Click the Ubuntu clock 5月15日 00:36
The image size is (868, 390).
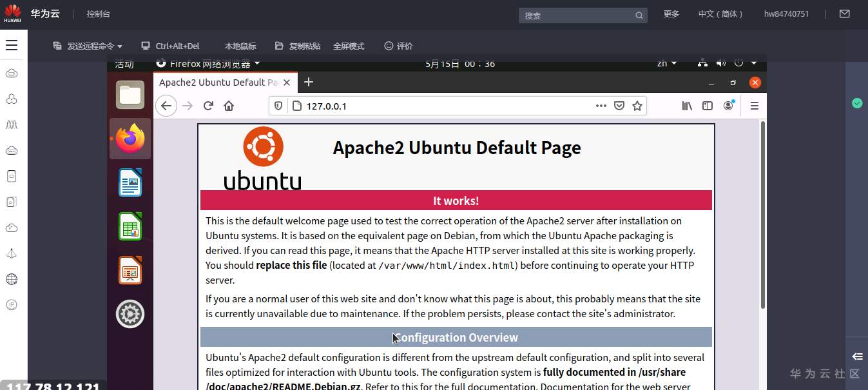point(460,63)
